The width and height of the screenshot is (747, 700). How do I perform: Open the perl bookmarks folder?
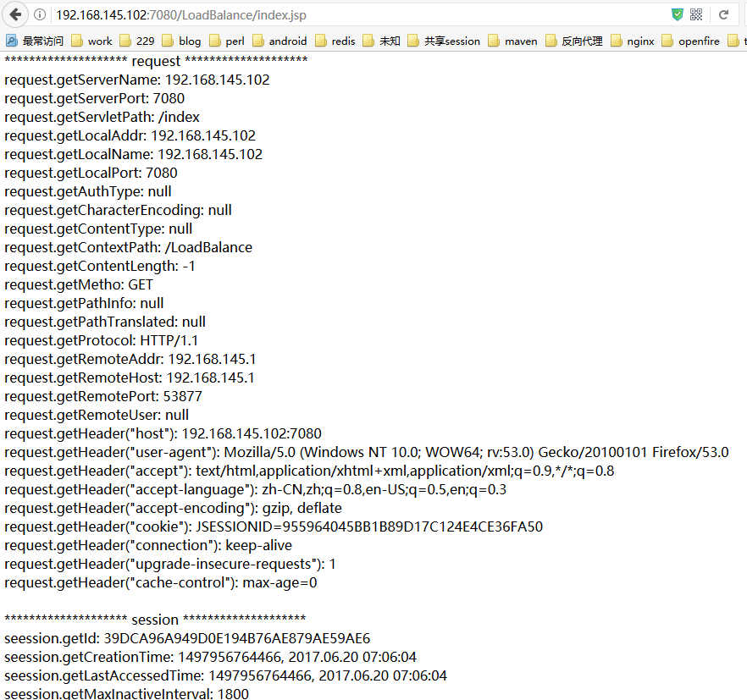pos(226,41)
